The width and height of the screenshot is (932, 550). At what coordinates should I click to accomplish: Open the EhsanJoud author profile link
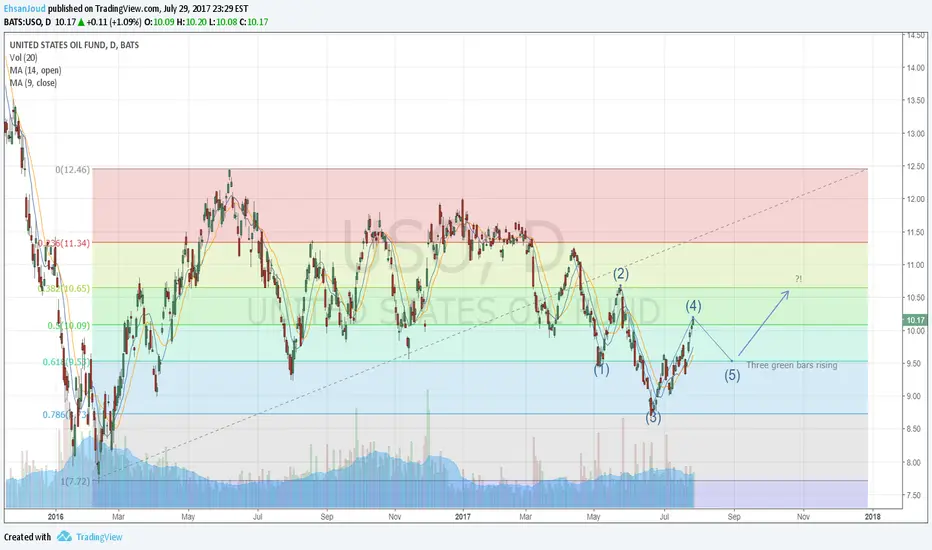pos(24,9)
